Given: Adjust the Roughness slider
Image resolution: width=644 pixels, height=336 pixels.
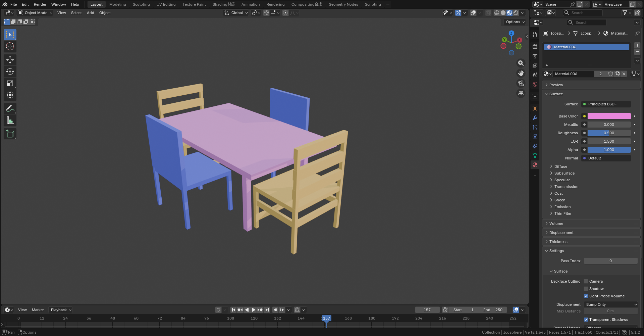Looking at the screenshot, I should [x=609, y=133].
